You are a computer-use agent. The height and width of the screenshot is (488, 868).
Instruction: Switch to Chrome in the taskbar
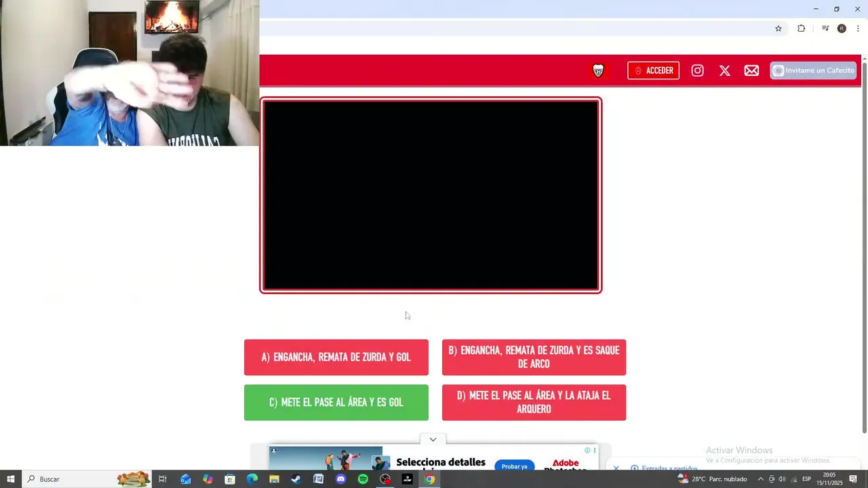tap(430, 479)
